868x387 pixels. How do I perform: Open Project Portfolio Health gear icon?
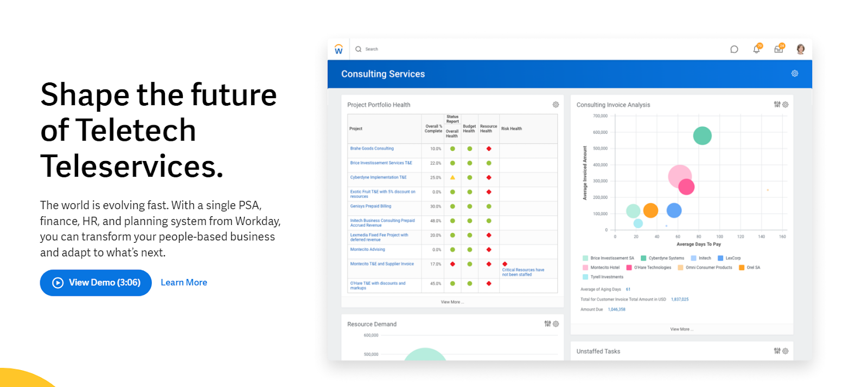(x=556, y=105)
